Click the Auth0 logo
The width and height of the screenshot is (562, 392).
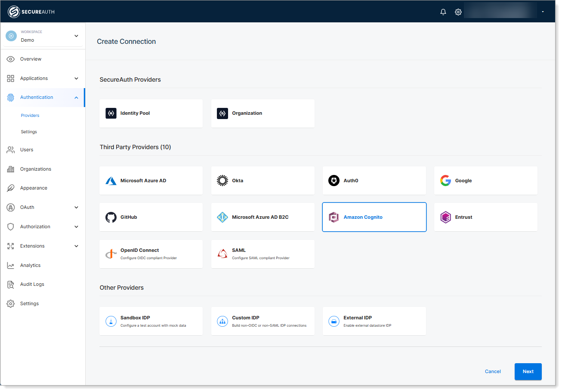[x=334, y=181]
